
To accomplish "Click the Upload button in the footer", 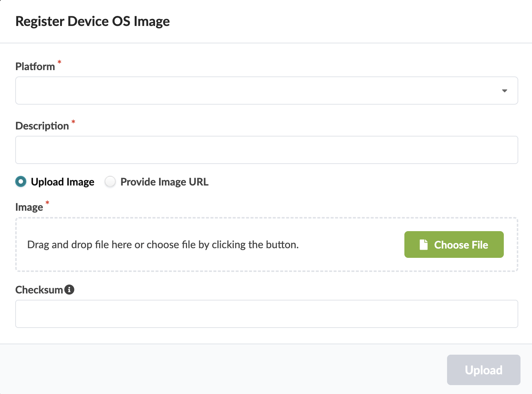I will click(483, 370).
